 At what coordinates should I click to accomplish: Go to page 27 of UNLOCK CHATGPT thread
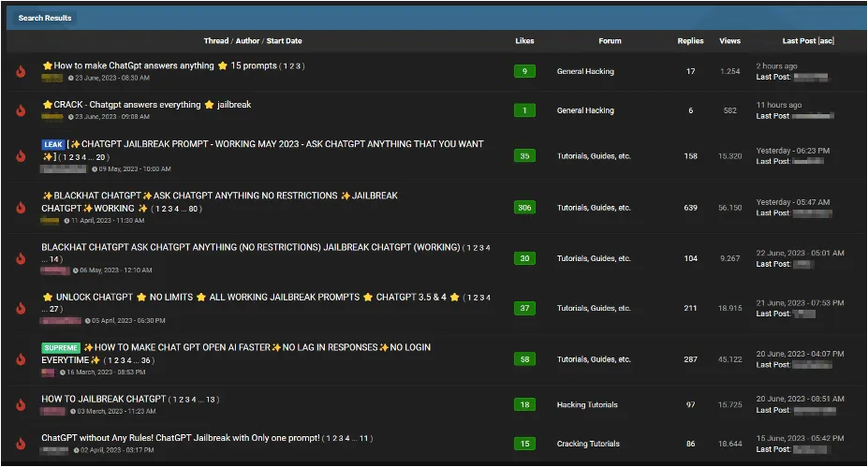[x=53, y=309]
